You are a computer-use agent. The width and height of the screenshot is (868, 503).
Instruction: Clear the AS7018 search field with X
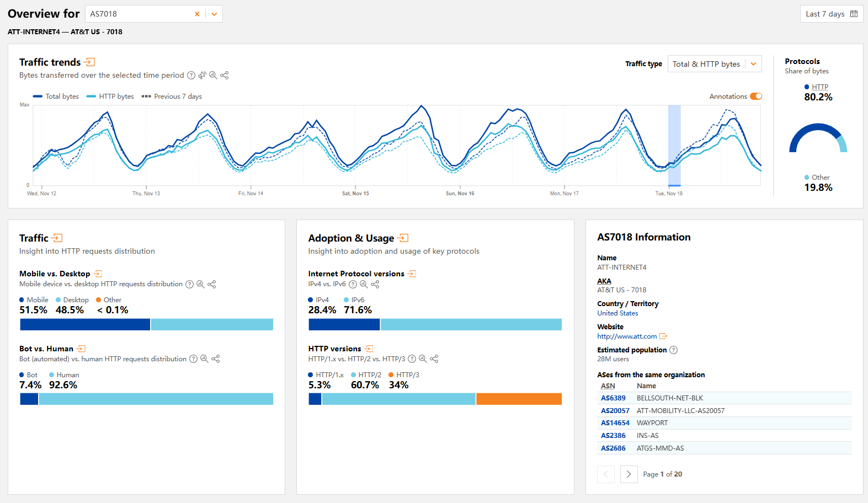pyautogui.click(x=197, y=14)
